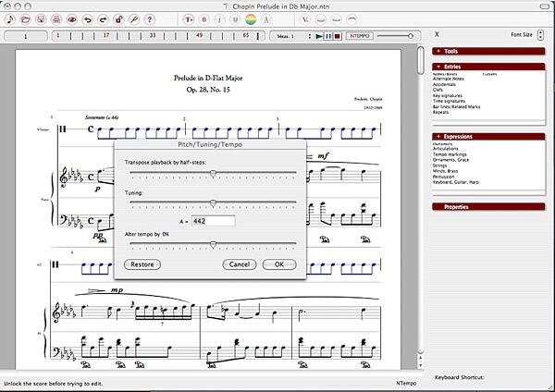Select the flat bracket line icon
The height and width of the screenshot is (392, 555).
[337, 19]
